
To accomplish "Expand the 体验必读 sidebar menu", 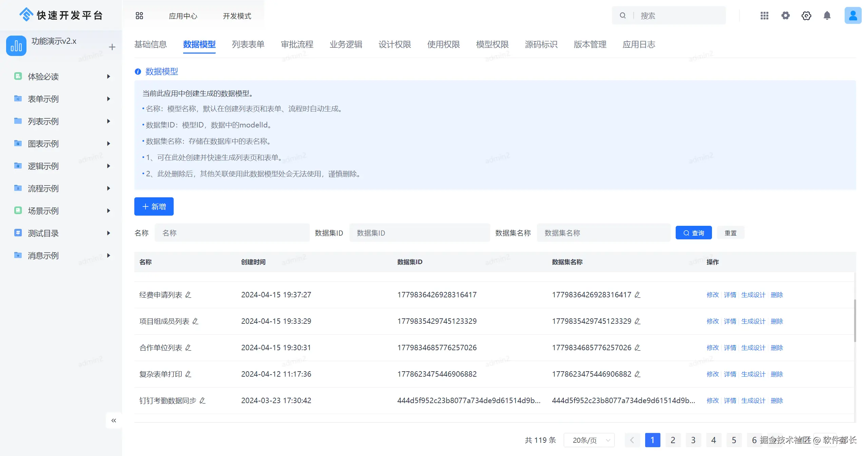I will (108, 77).
